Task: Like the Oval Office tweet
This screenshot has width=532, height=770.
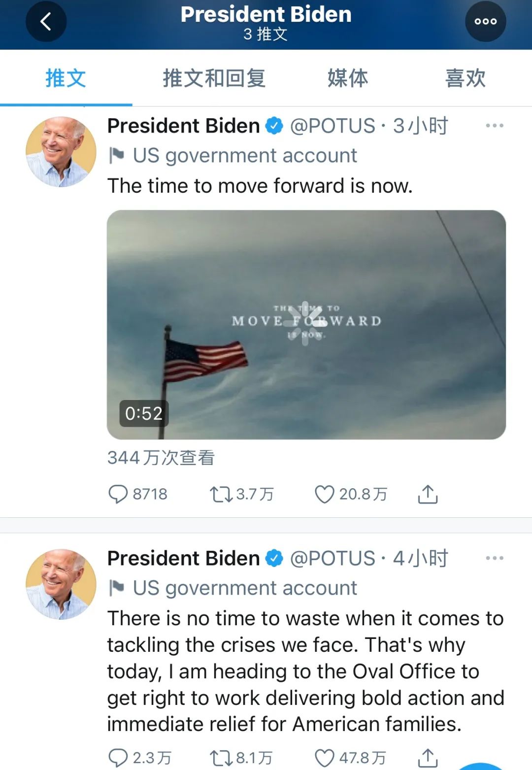Action: [x=324, y=758]
